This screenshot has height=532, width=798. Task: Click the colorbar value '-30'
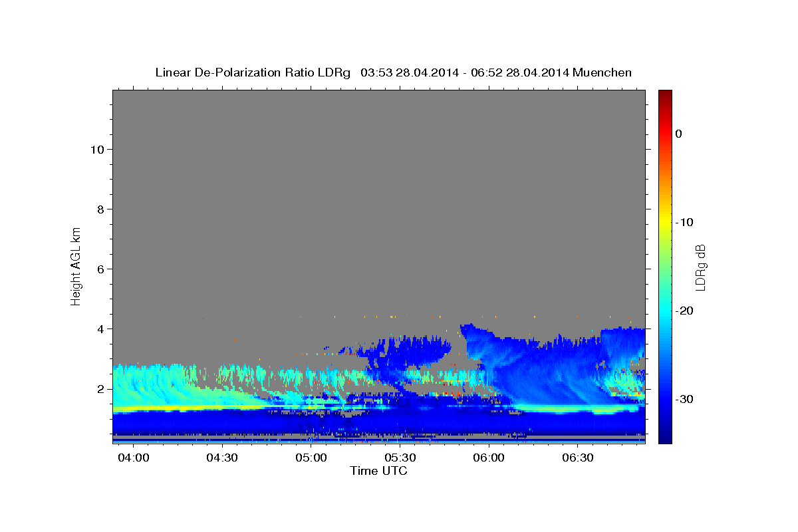684,399
